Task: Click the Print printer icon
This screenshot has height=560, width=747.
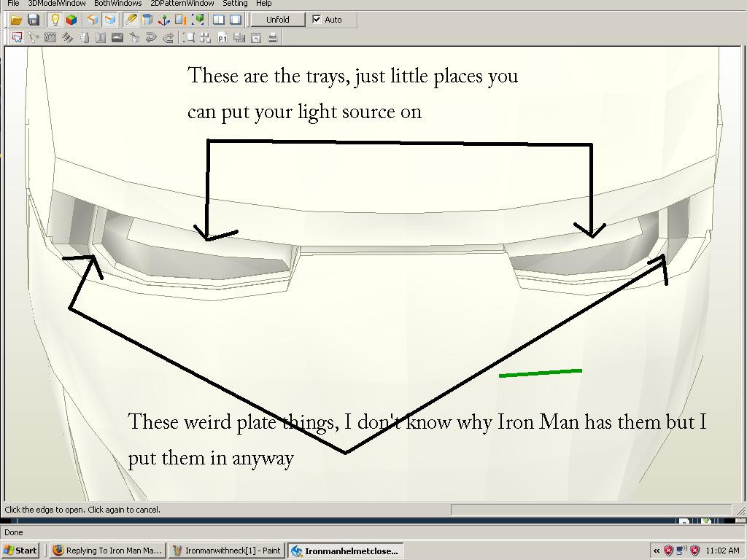Action: coord(273,37)
